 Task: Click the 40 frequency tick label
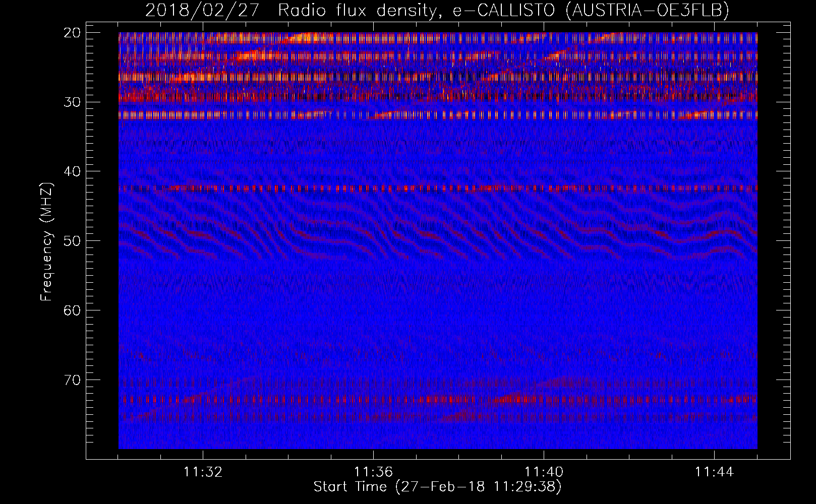tap(72, 171)
